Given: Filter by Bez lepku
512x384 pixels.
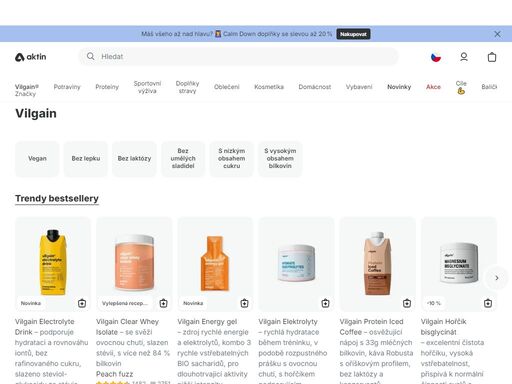Looking at the screenshot, I should (x=86, y=159).
